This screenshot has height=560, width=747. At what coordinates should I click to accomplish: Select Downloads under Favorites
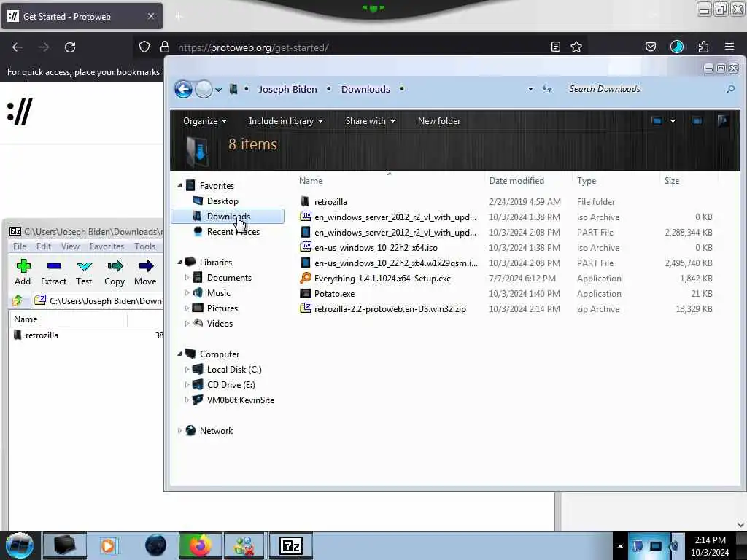[228, 216]
